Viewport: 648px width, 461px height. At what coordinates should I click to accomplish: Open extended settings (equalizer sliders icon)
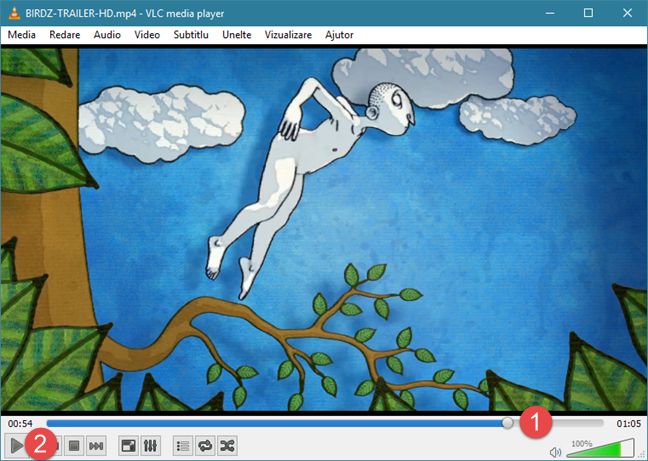[x=150, y=446]
